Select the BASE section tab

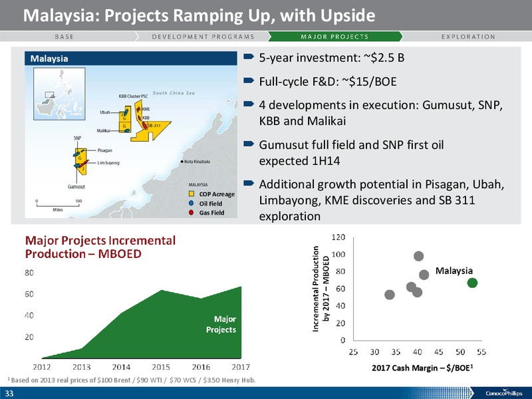click(x=65, y=37)
